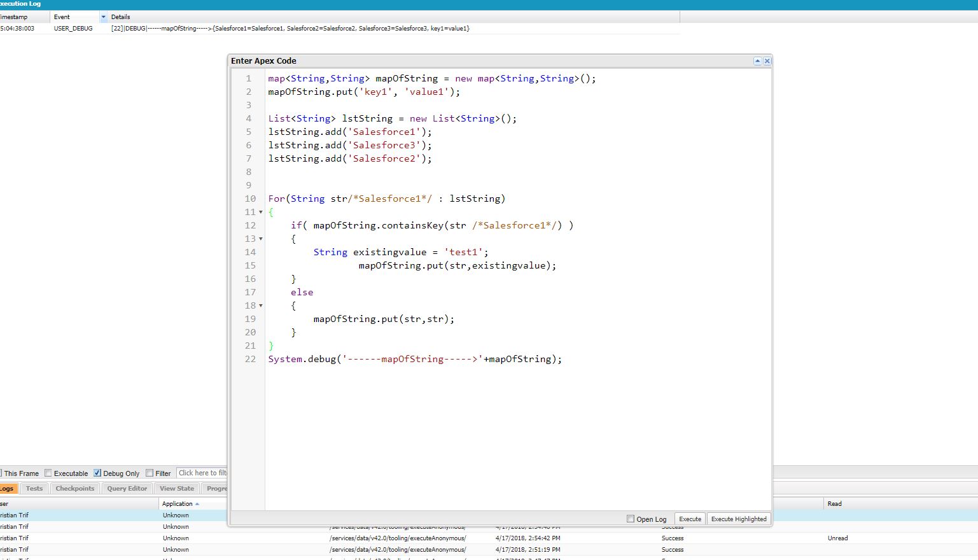Click the log filter text field
The image size is (978, 560).
tap(202, 473)
